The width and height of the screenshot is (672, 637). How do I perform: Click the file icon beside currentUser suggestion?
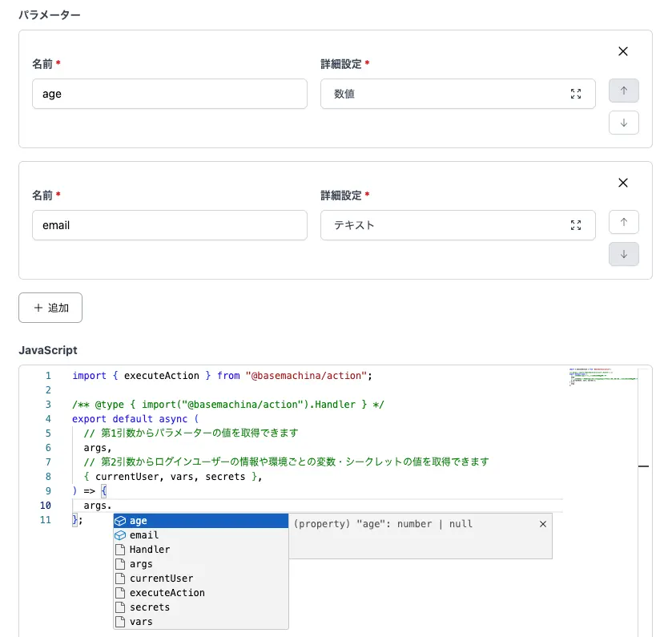120,579
